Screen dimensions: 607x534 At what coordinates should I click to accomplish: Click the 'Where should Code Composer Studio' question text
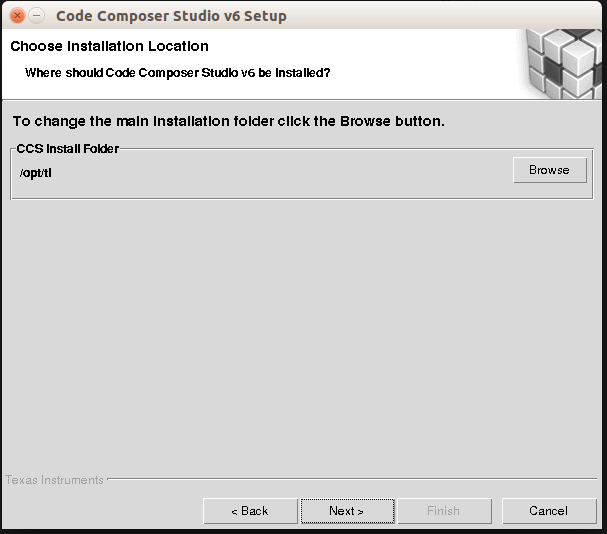pos(177,73)
